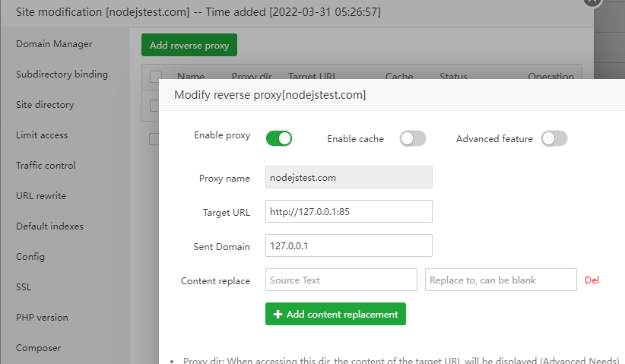Viewport: 625px width, 364px height.
Task: Select PHP version in sidebar
Action: pos(42,318)
